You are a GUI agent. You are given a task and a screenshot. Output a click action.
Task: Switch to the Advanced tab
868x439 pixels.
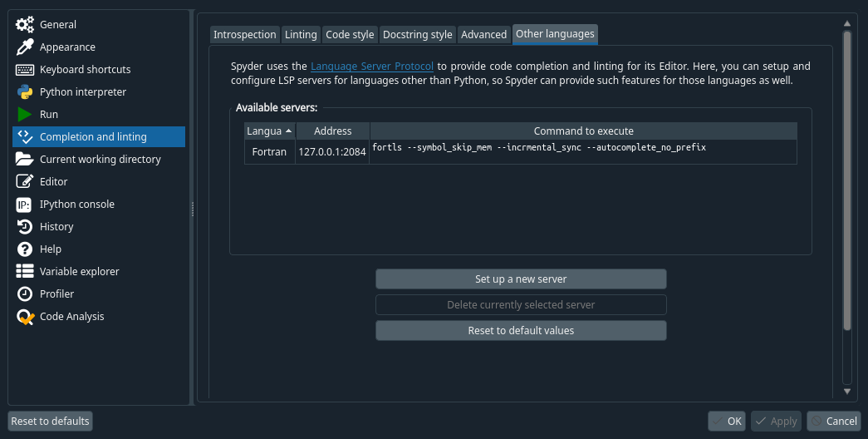click(483, 34)
